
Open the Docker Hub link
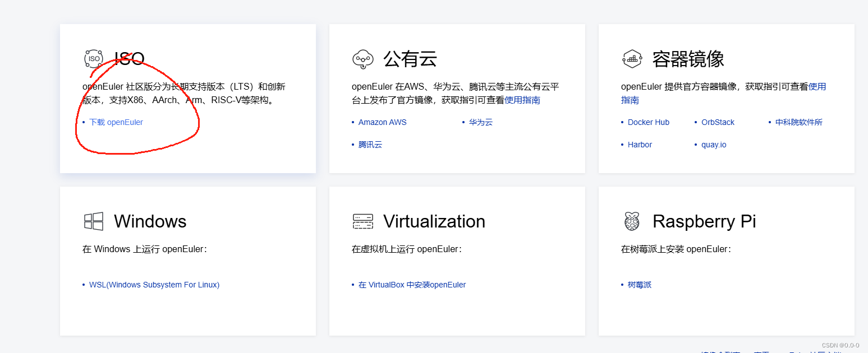point(649,122)
